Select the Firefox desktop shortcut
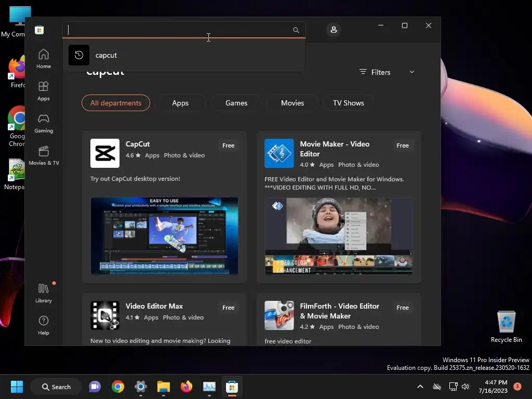Viewport: 532px width, 399px height. click(x=16, y=73)
